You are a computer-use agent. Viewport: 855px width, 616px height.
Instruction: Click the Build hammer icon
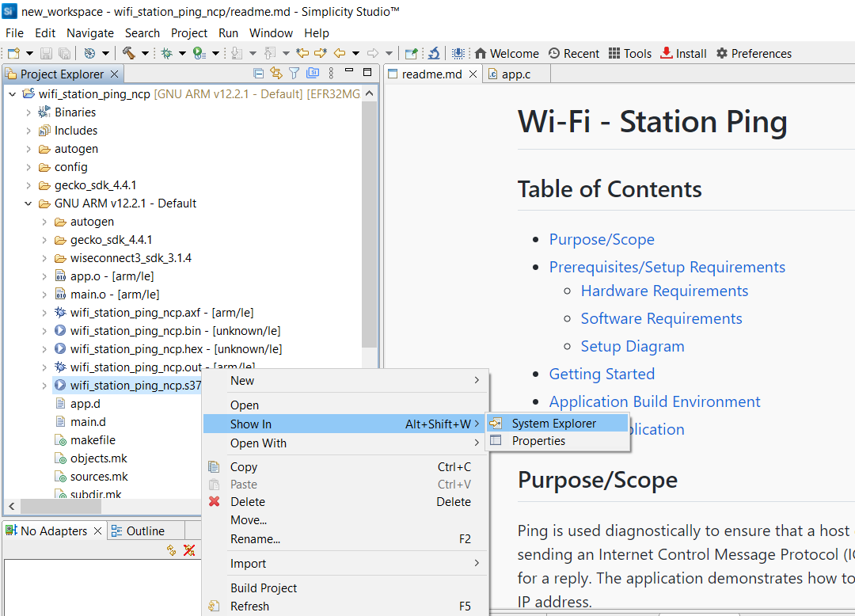pos(128,53)
